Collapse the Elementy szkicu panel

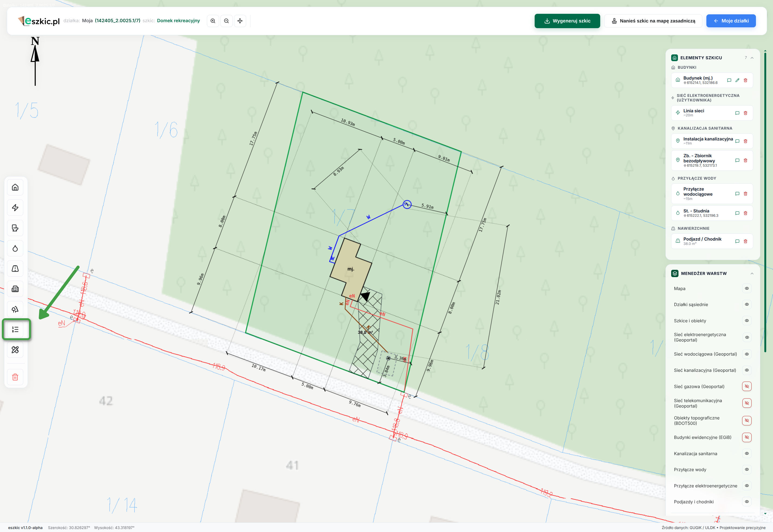(752, 58)
